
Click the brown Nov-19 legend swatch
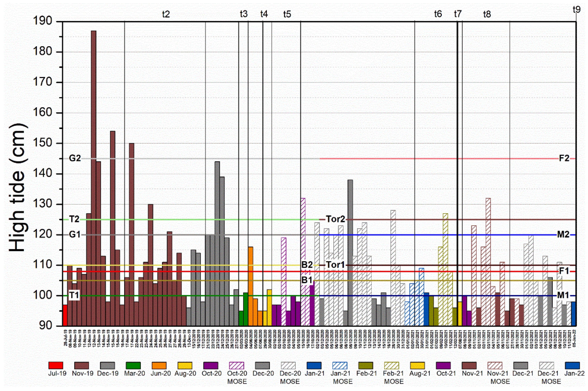tap(81, 366)
